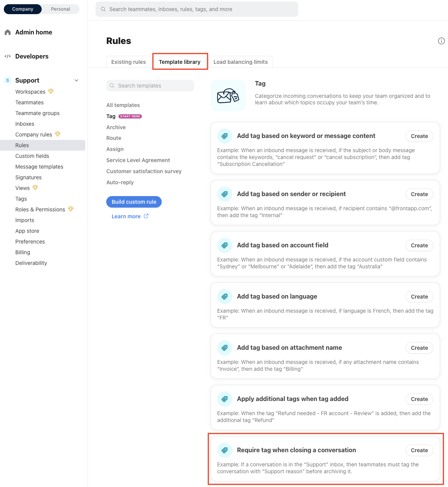Click the info icon beside Rules heading
This screenshot has width=448, height=487.
441,41
